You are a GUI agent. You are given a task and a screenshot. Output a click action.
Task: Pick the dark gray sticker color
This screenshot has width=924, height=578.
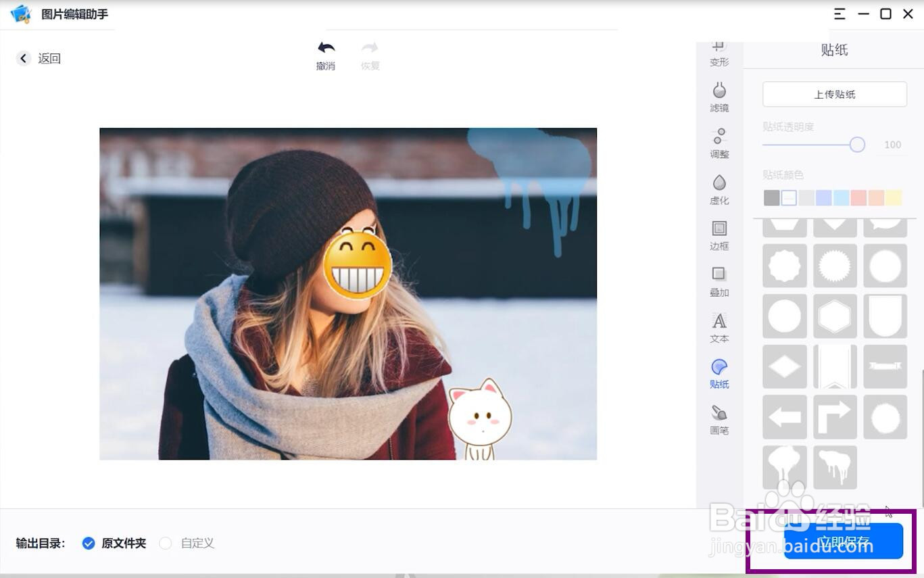[x=771, y=197]
